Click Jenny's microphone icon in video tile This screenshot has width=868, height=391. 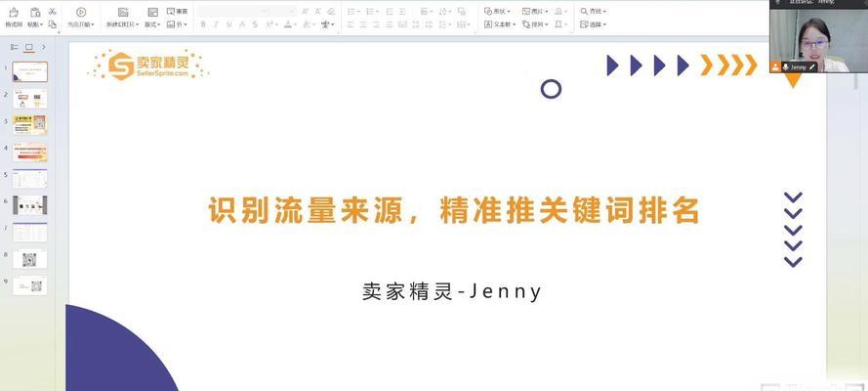(785, 67)
